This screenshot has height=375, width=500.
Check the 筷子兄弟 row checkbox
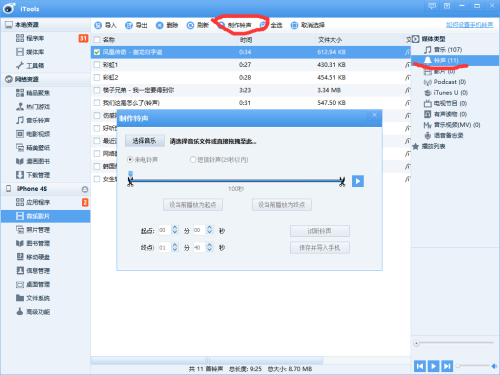click(x=97, y=90)
